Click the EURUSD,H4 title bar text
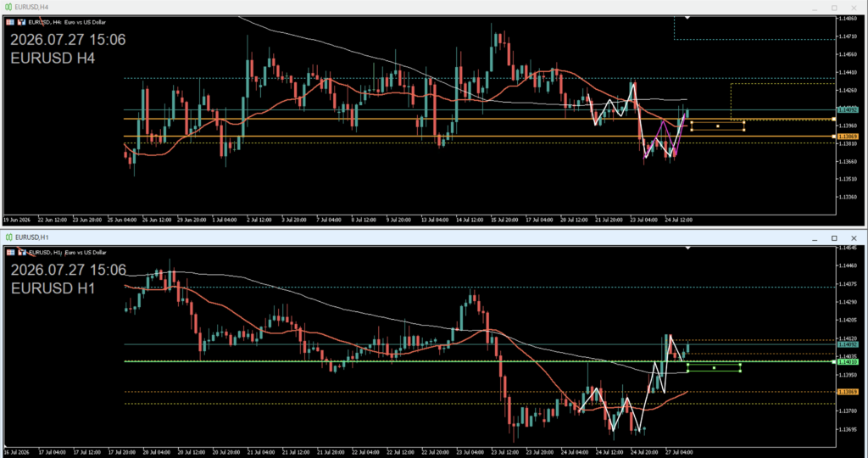868x458 pixels. (x=31, y=7)
